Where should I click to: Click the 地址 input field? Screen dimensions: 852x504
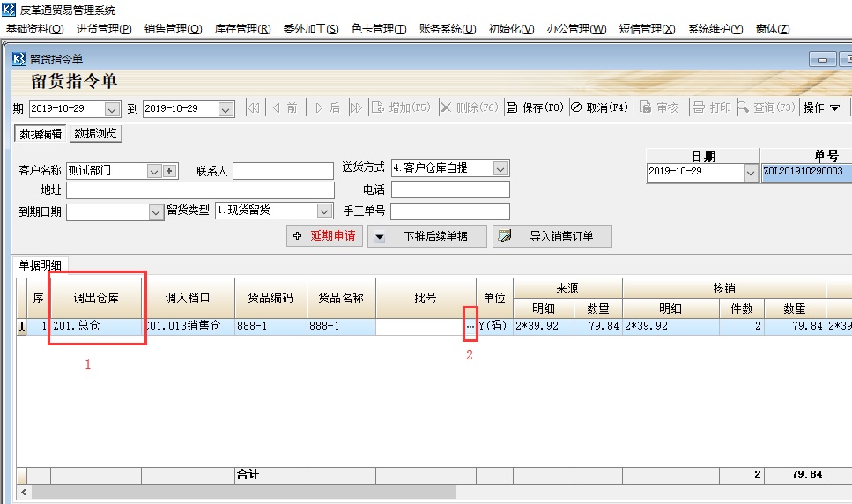click(201, 190)
